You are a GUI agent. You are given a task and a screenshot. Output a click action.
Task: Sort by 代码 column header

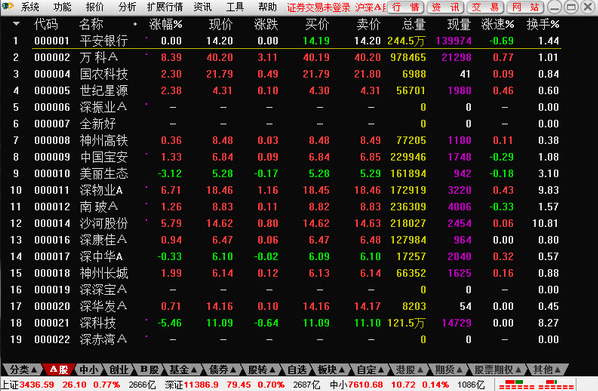(46, 25)
